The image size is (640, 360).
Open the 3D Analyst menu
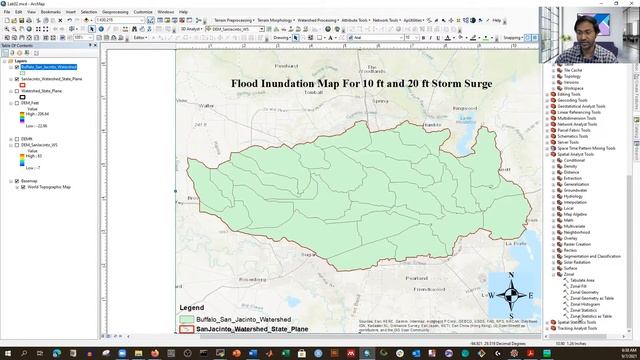tap(191, 29)
